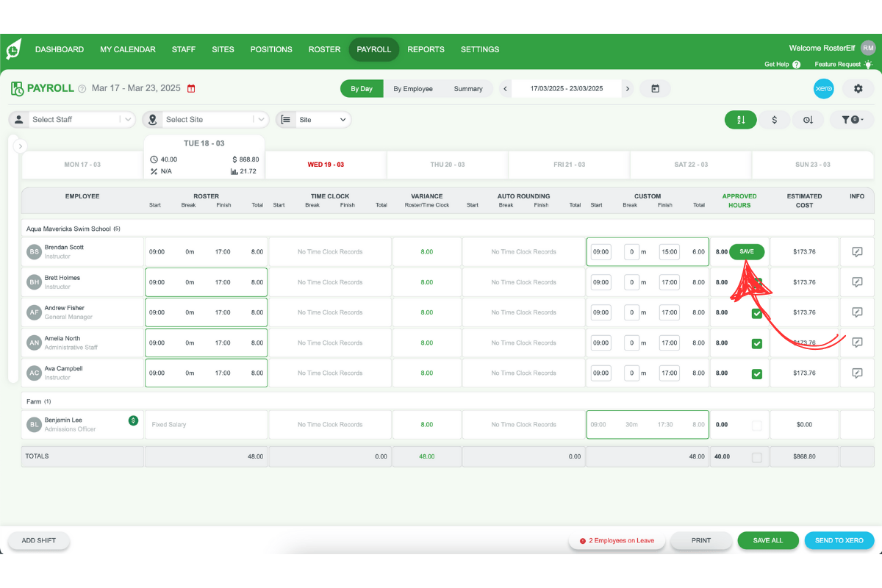Approve hours checkbox for Andrew Fisher

757,312
